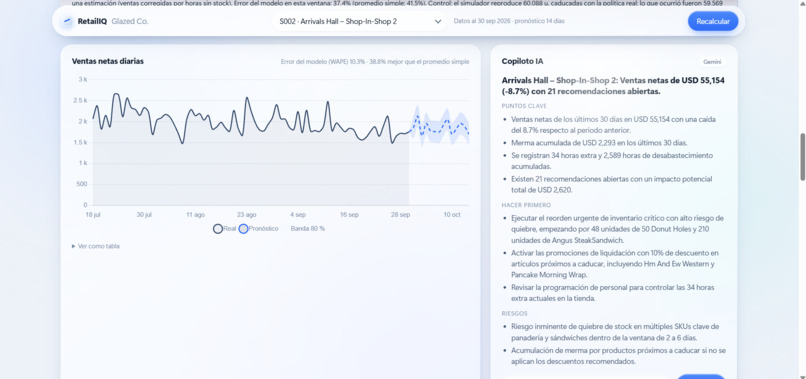Click the '21 recomendaciones abiertas' impact bullet
This screenshot has width=806, height=379.
[612, 185]
